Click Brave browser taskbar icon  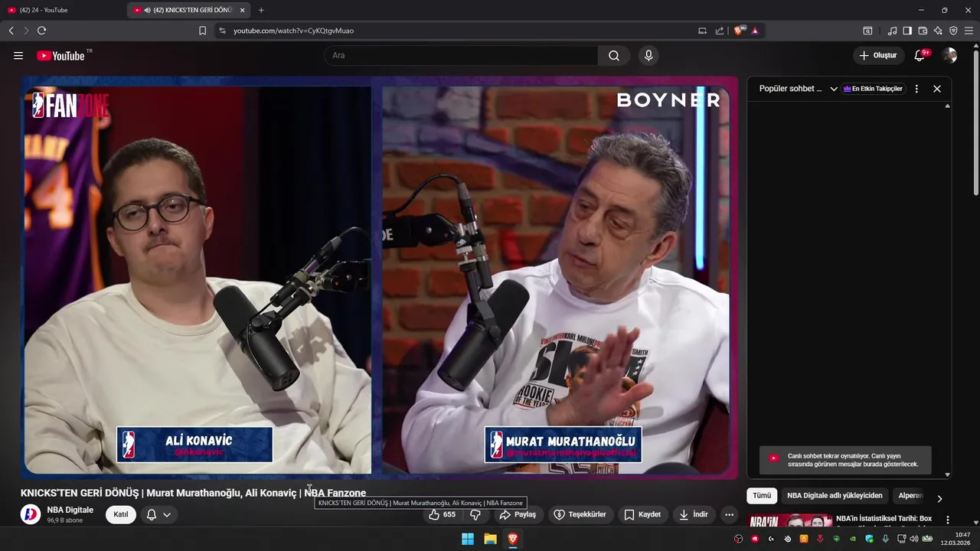click(x=513, y=539)
